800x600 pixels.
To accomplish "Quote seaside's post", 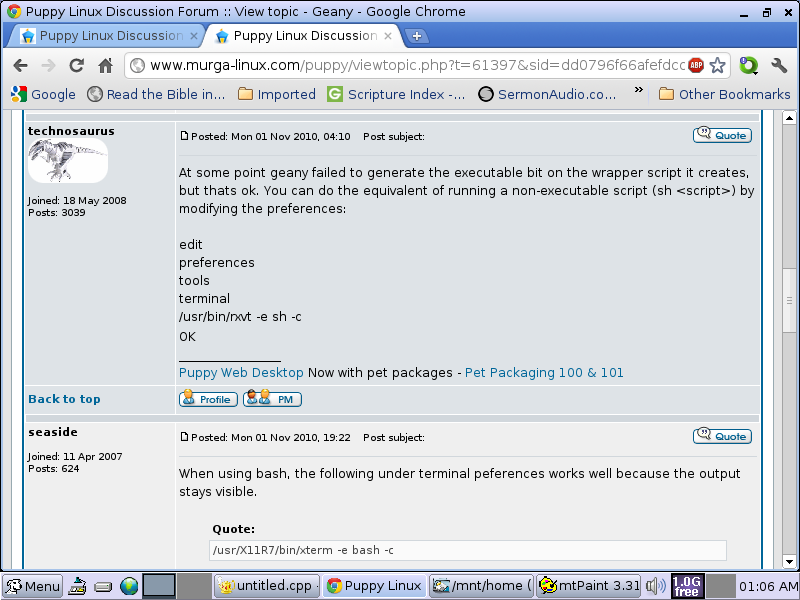I will 722,436.
